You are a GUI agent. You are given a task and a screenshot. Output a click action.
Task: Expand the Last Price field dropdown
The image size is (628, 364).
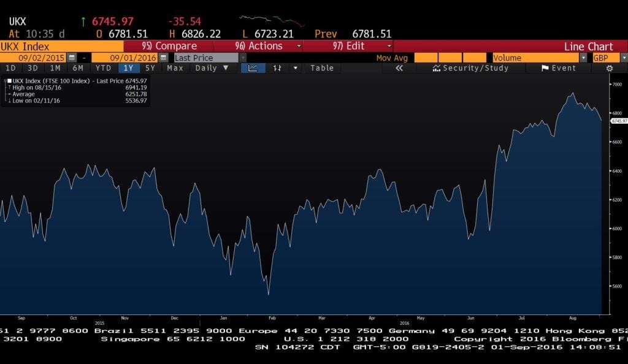coord(243,58)
